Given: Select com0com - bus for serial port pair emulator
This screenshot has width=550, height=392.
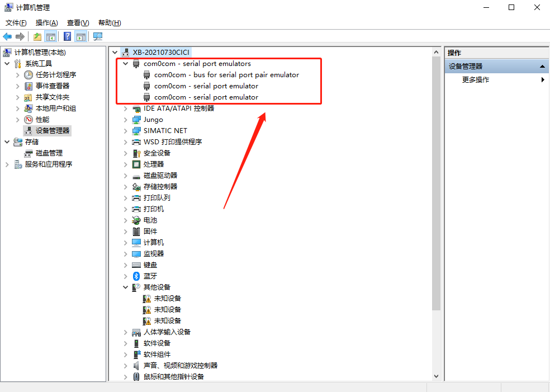Looking at the screenshot, I should 226,75.
